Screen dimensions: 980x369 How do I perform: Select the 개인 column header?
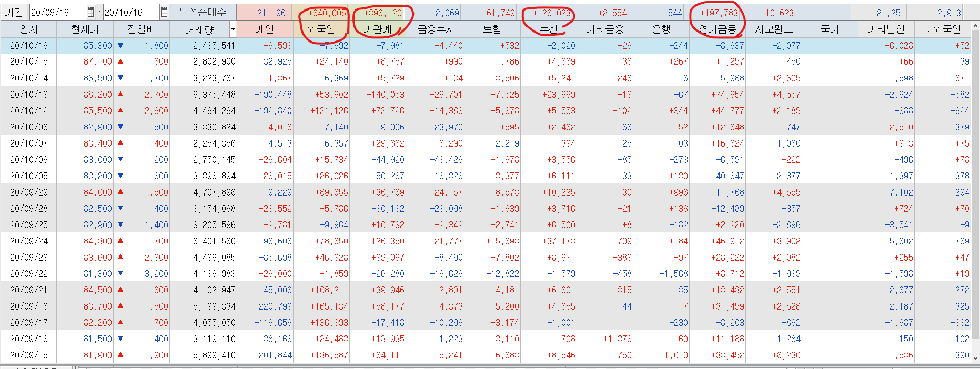coord(265,29)
